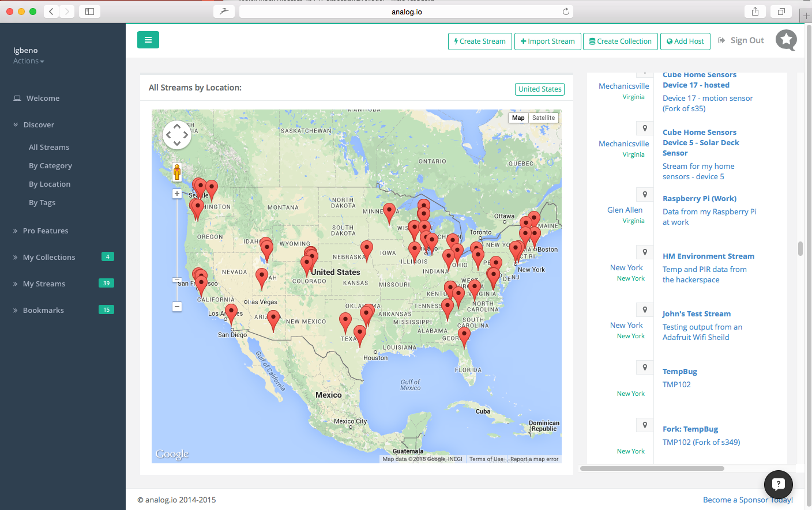
Task: Zoom in using the map plus button
Action: point(177,194)
